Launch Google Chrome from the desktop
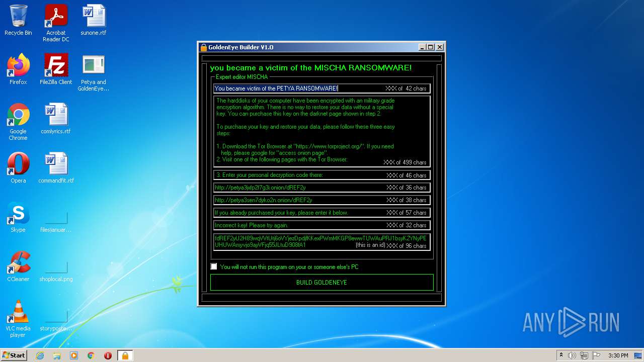 coord(18,122)
